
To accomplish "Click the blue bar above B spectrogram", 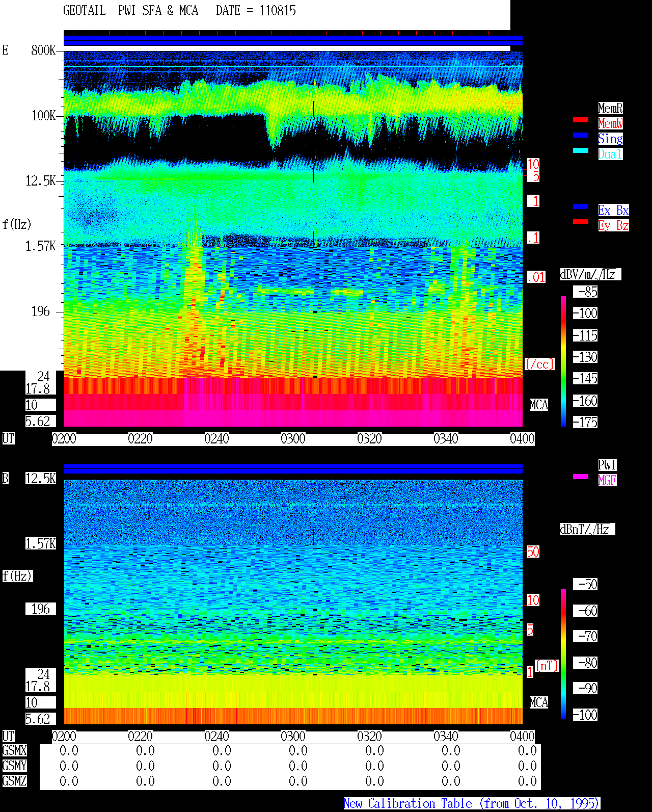I will (293, 468).
